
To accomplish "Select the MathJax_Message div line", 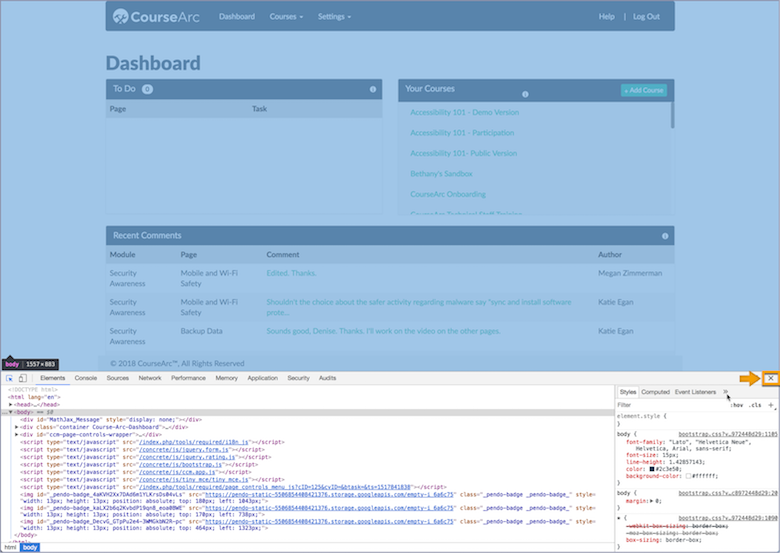I will pyautogui.click(x=111, y=420).
